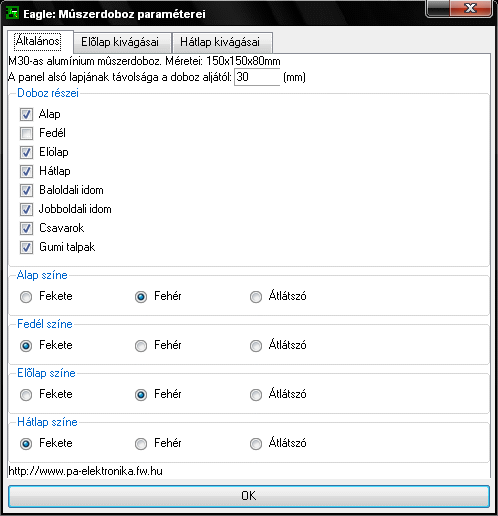Choose Fehér for Fedél színe
Image resolution: width=498 pixels, height=516 pixels.
(141, 346)
